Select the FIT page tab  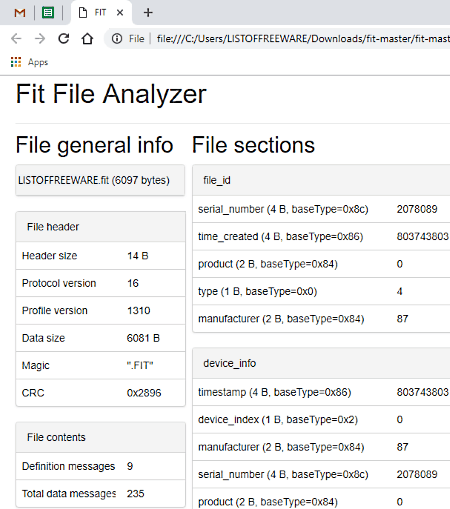(101, 13)
